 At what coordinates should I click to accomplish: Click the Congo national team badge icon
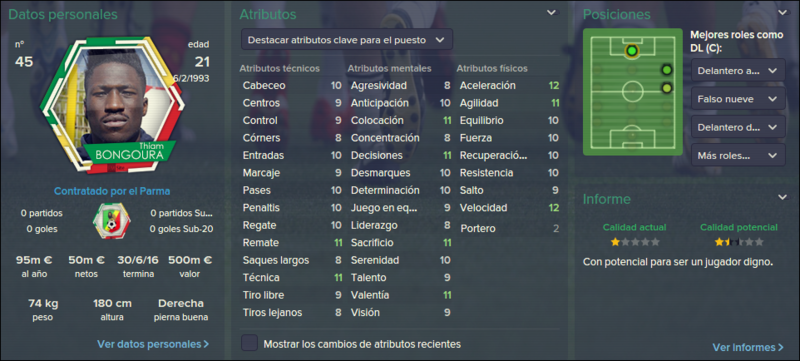[111, 221]
